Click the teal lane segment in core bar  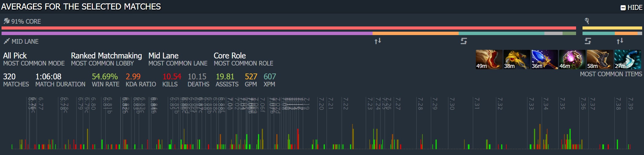pos(501,33)
